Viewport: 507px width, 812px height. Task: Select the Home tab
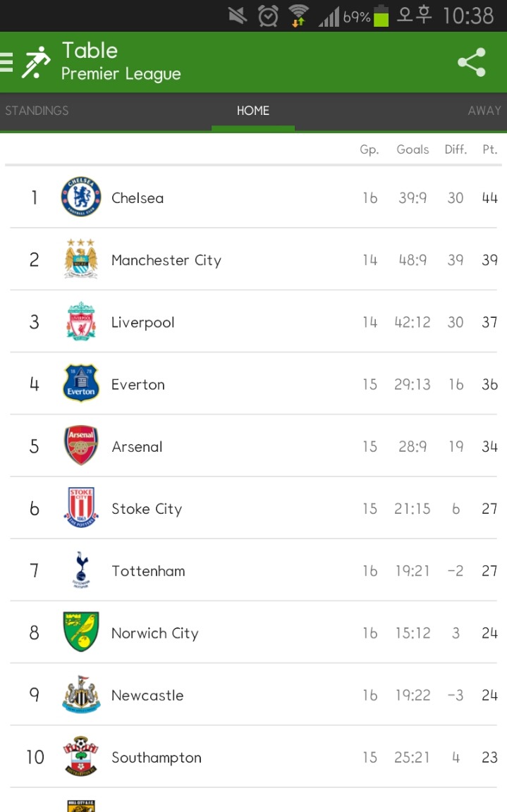(x=252, y=111)
